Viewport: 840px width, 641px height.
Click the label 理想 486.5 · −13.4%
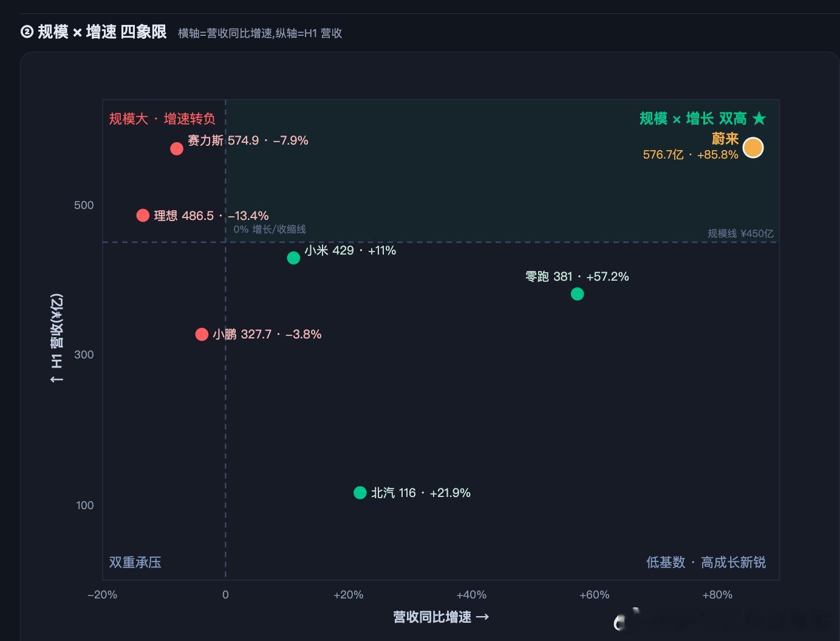[211, 216]
